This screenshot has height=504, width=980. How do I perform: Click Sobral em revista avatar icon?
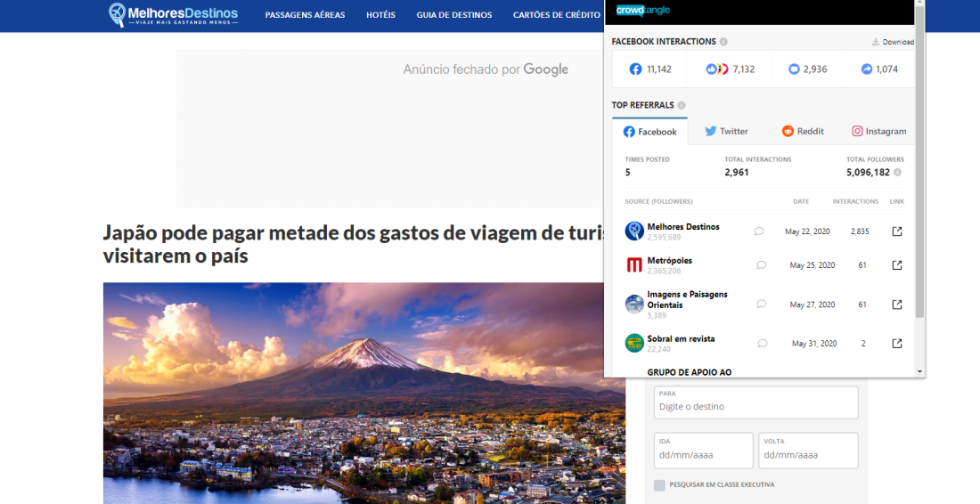(634, 343)
